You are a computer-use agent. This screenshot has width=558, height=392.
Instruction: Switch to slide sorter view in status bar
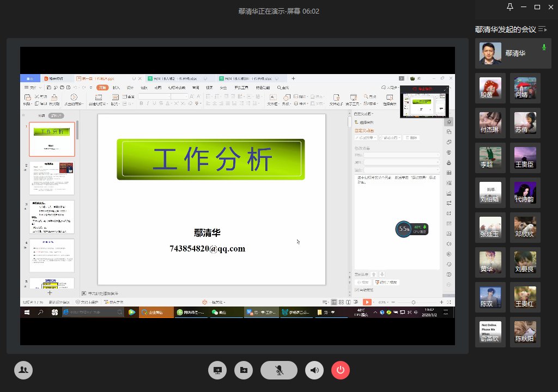click(x=342, y=302)
